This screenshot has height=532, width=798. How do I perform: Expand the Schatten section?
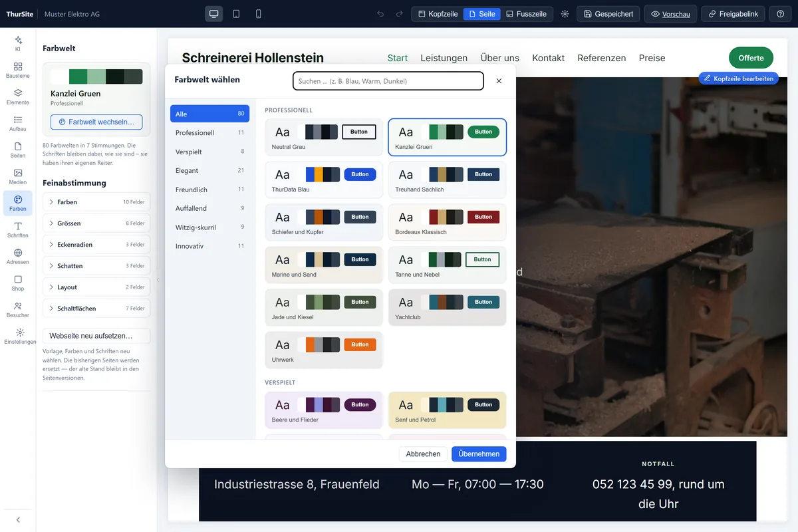coord(96,266)
